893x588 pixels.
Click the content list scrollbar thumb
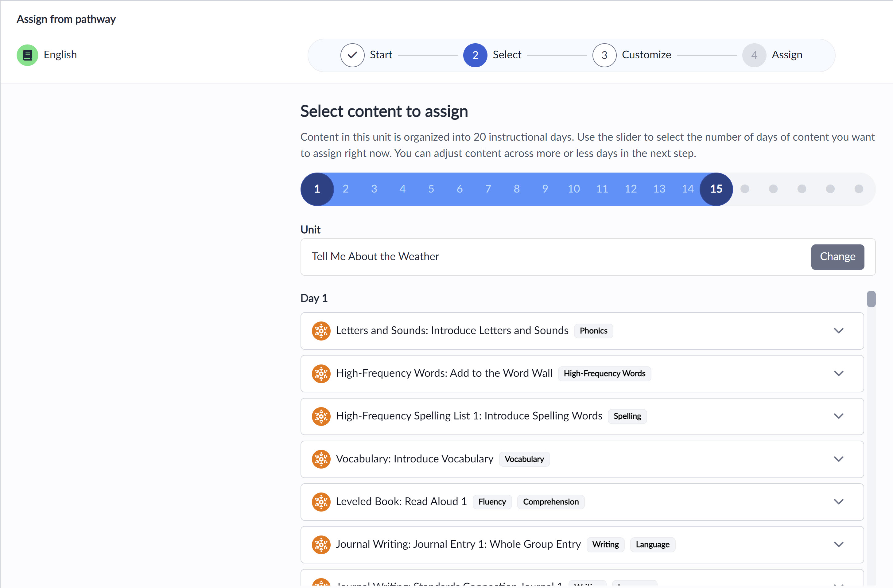[871, 299]
